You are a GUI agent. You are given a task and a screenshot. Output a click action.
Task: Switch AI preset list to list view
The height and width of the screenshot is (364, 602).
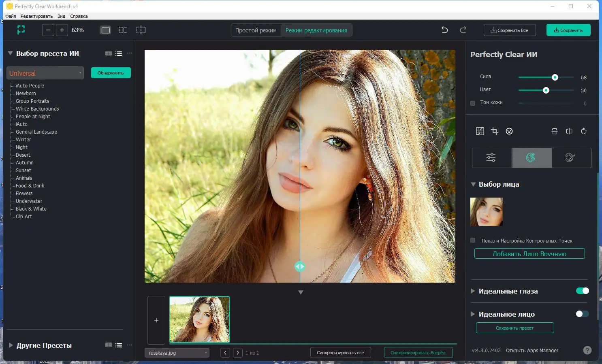pos(119,53)
